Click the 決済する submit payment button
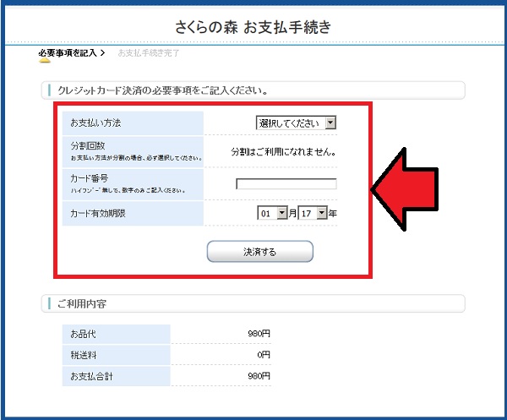This screenshot has width=507, height=420. [260, 251]
